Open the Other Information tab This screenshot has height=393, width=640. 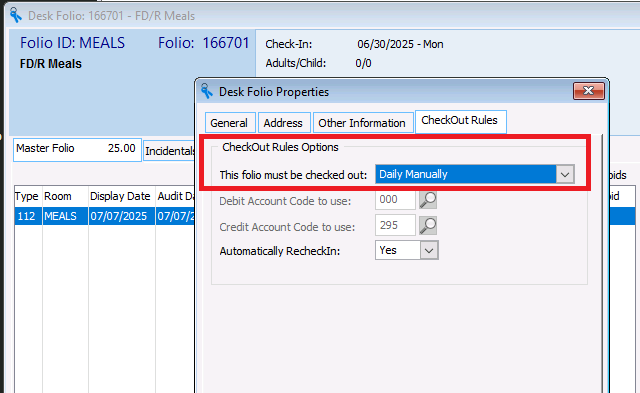(363, 123)
